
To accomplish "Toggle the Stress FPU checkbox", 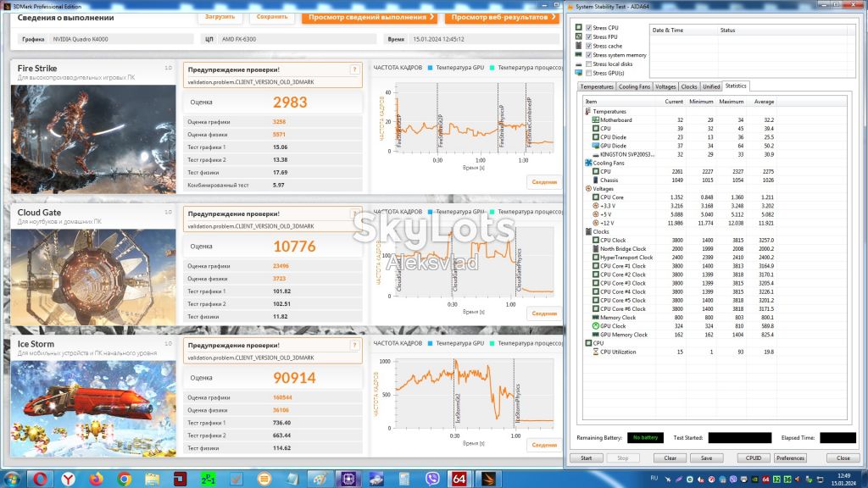I will [588, 37].
